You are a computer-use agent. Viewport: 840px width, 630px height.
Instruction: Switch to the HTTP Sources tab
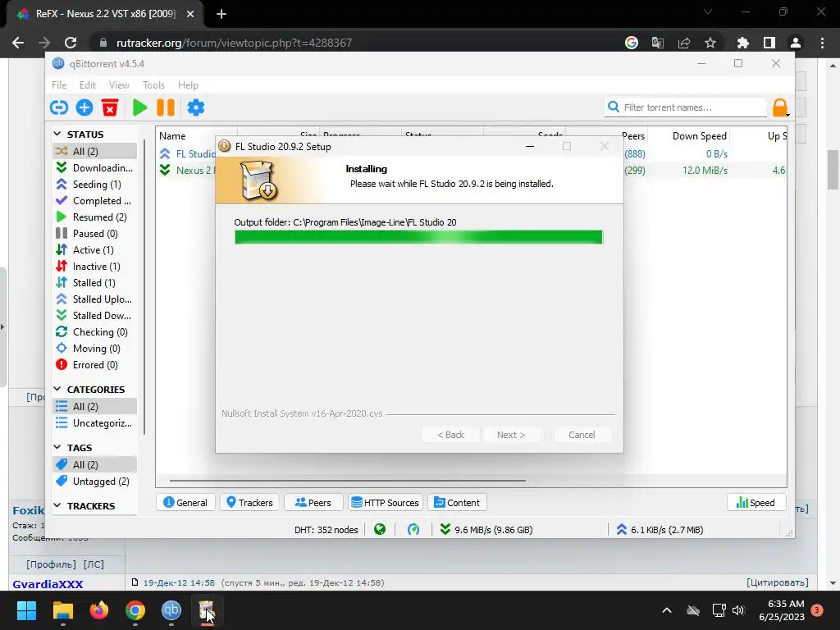(x=386, y=503)
